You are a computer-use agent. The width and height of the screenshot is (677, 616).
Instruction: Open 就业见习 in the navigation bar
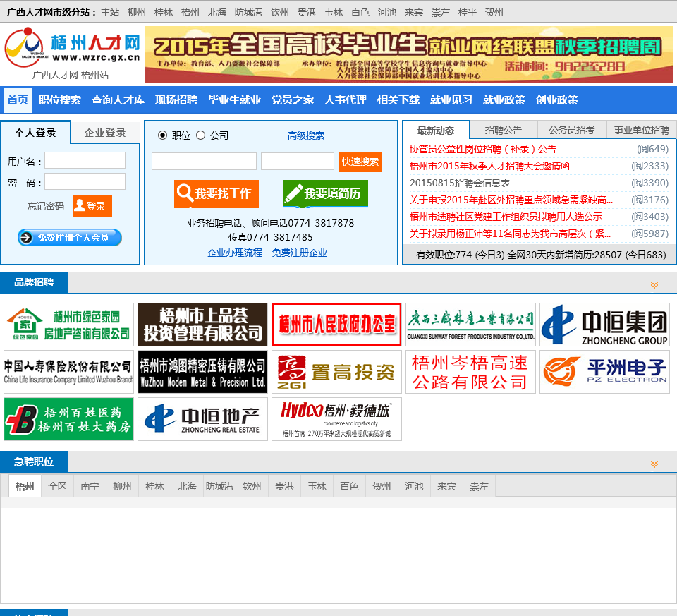451,100
